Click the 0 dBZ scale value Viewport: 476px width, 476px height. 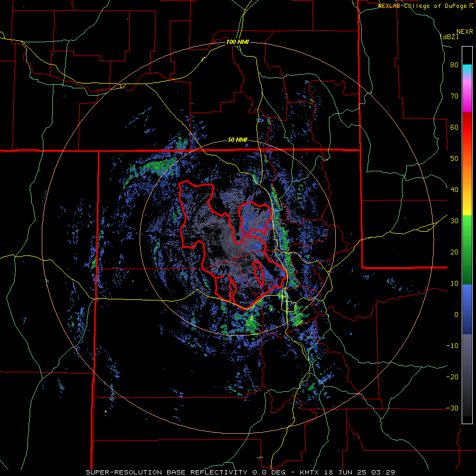pyautogui.click(x=456, y=315)
